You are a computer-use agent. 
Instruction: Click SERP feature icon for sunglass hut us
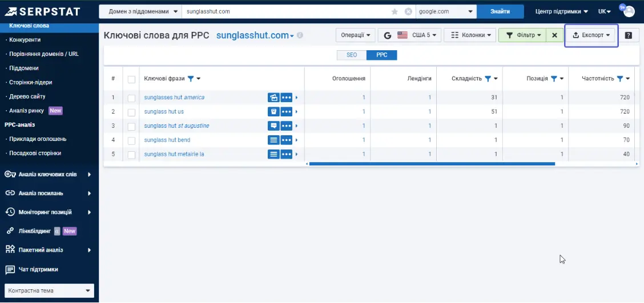tap(273, 112)
